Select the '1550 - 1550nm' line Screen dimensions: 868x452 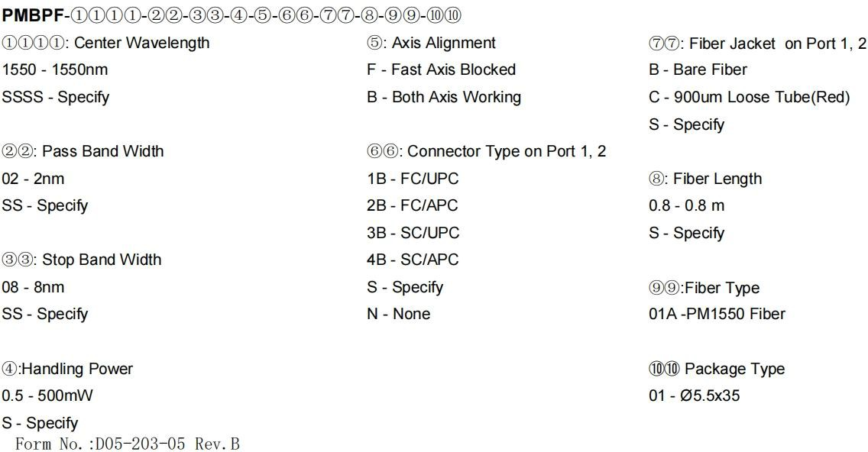(x=55, y=69)
